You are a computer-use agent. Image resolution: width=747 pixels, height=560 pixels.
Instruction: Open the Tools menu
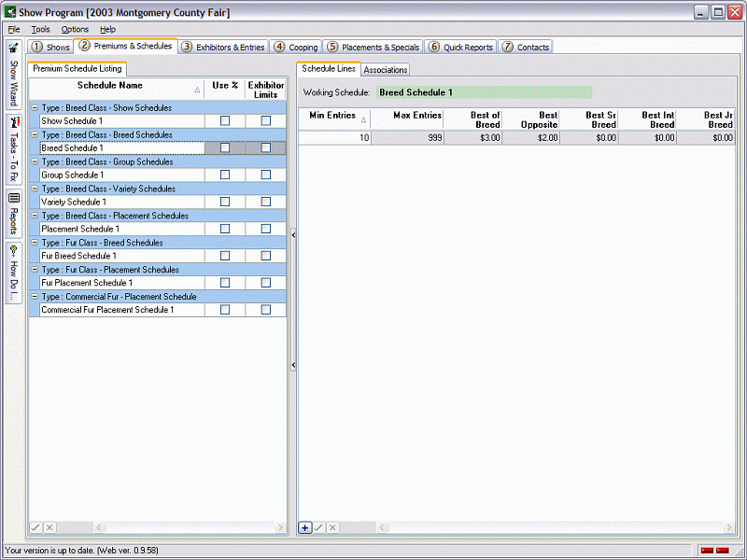click(39, 29)
